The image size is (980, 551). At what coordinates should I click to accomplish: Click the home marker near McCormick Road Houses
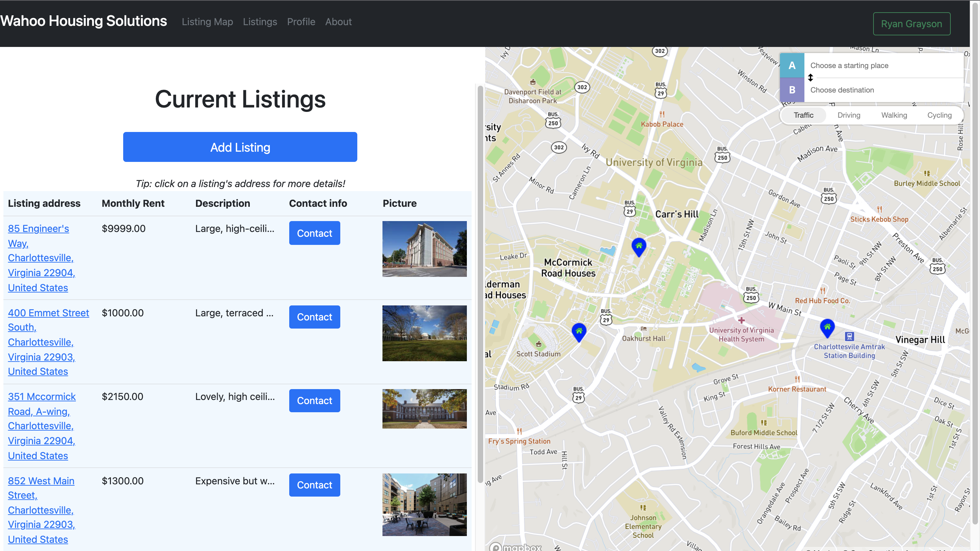[639, 247]
